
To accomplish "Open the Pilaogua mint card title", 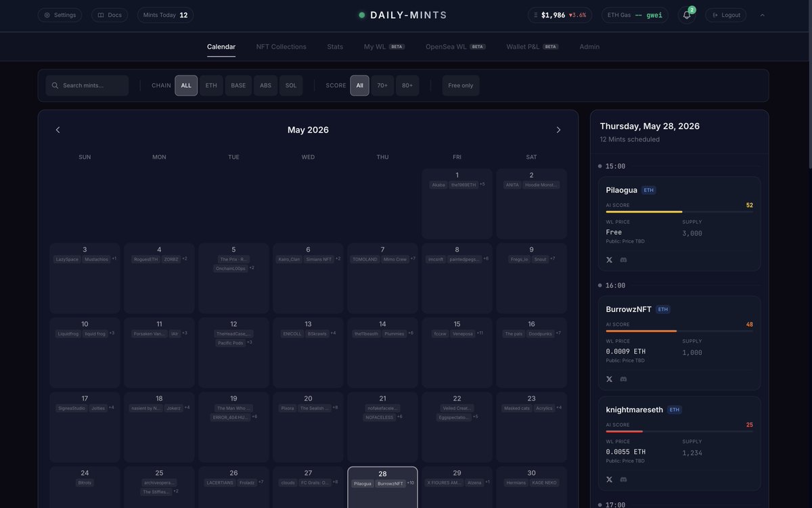I will pos(622,190).
